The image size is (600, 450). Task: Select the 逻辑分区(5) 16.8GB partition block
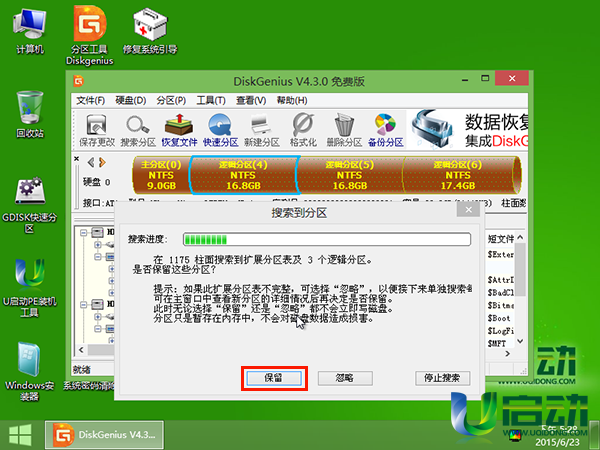(350, 175)
